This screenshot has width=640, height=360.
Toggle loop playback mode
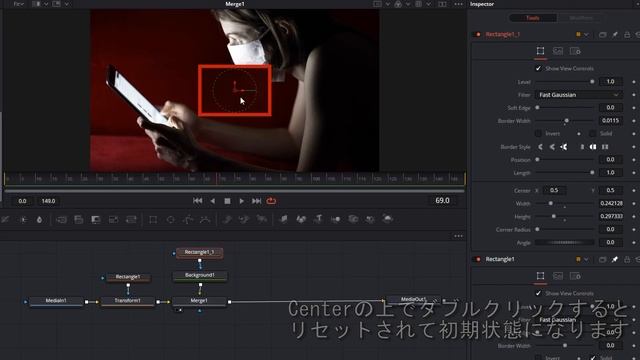pos(271,201)
